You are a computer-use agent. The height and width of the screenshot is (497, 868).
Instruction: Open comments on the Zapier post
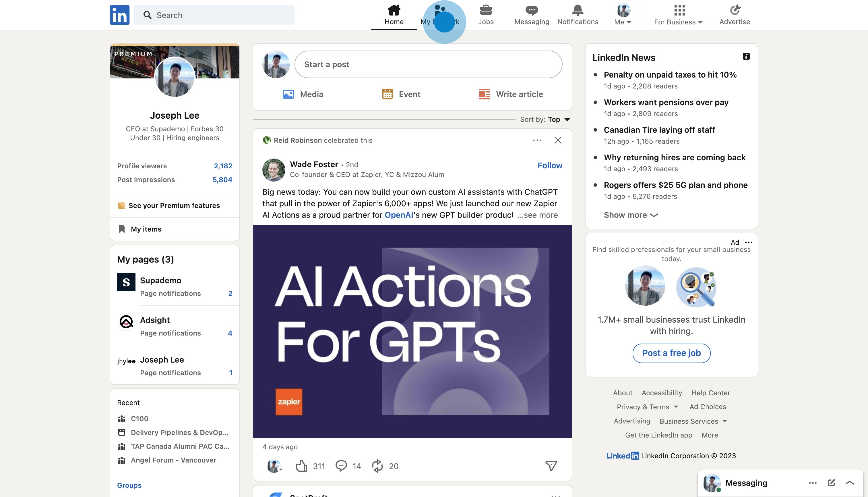(341, 466)
